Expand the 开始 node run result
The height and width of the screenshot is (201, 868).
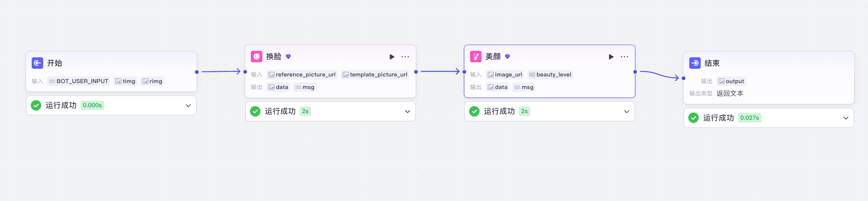(x=188, y=106)
